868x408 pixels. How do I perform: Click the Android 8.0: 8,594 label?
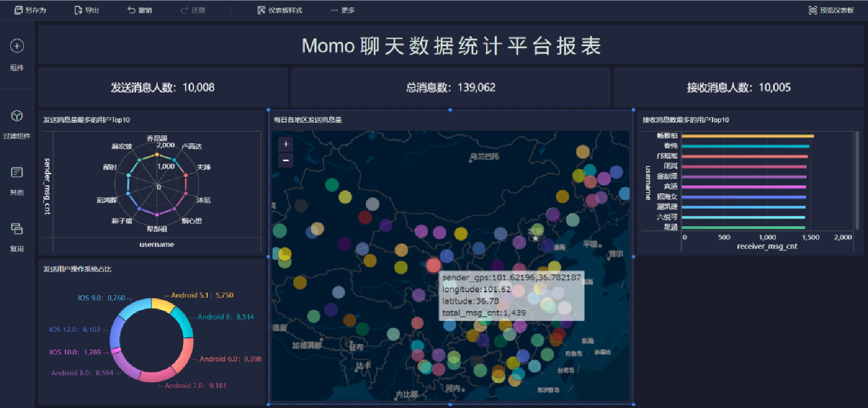click(82, 373)
